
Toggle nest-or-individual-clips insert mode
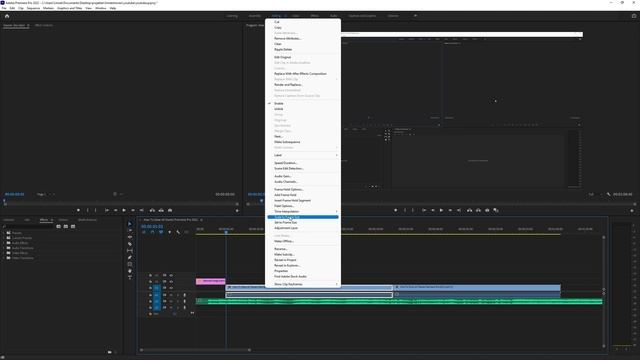click(144, 232)
